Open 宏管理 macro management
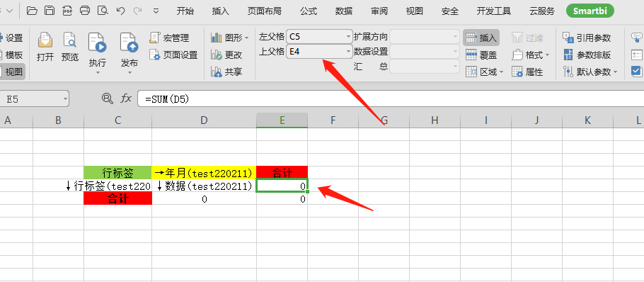Image resolution: width=644 pixels, height=282 pixels. tap(169, 38)
